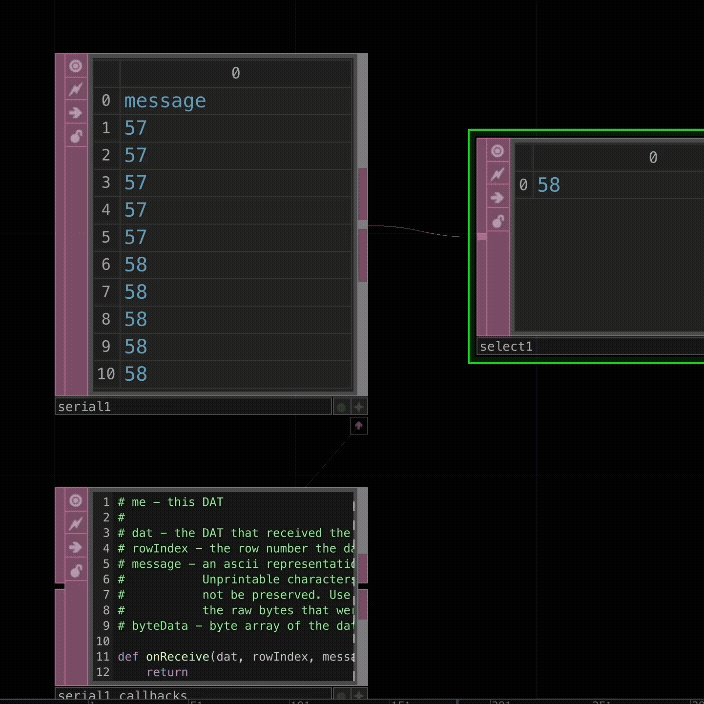Click comment line starting '# rowIndex'

(x=236, y=549)
